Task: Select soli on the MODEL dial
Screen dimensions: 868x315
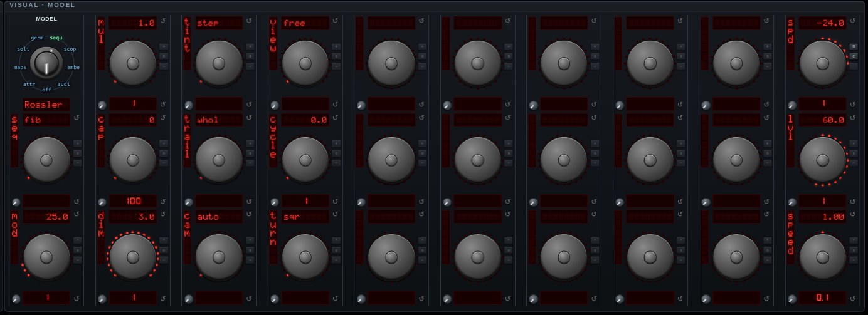Action: pos(23,49)
